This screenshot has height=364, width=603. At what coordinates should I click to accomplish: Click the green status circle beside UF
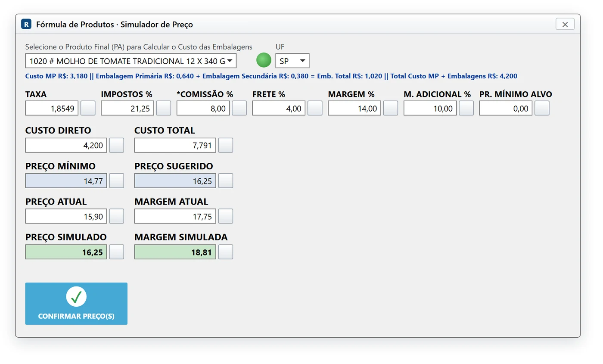(264, 60)
